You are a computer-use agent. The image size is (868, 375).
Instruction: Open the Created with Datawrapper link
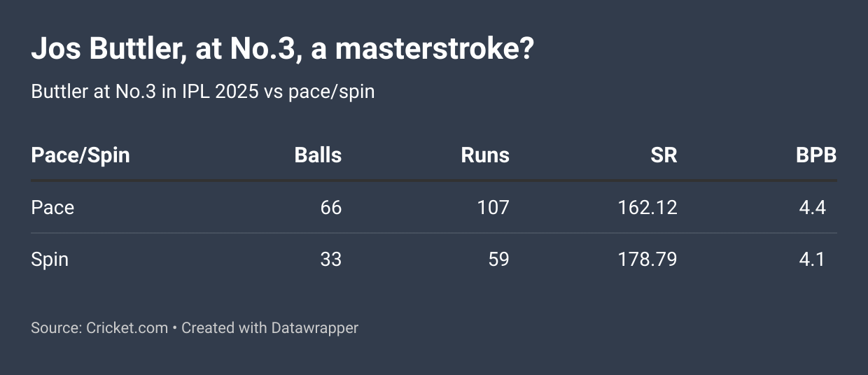coord(269,327)
